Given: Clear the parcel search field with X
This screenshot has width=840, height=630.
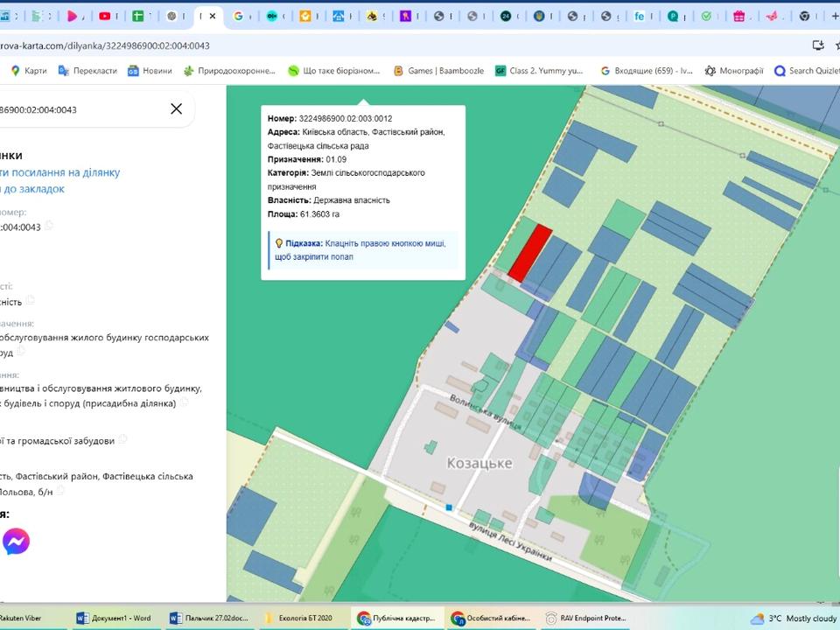Looking at the screenshot, I should tap(176, 108).
